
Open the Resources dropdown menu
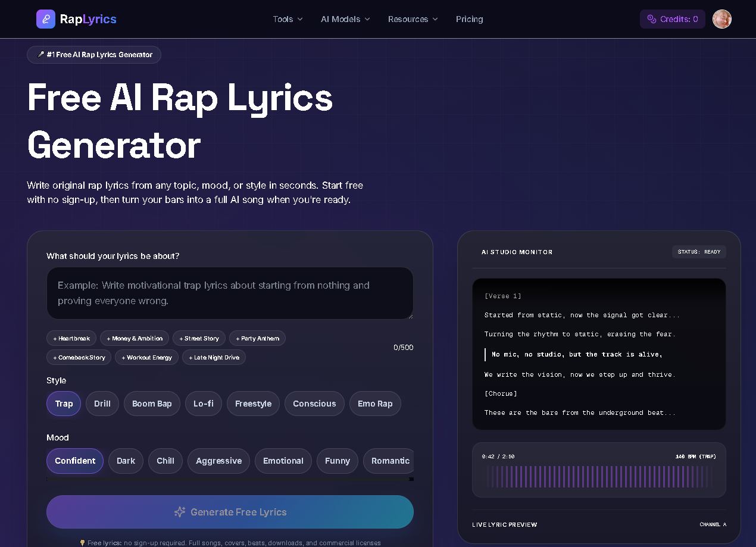pyautogui.click(x=413, y=19)
